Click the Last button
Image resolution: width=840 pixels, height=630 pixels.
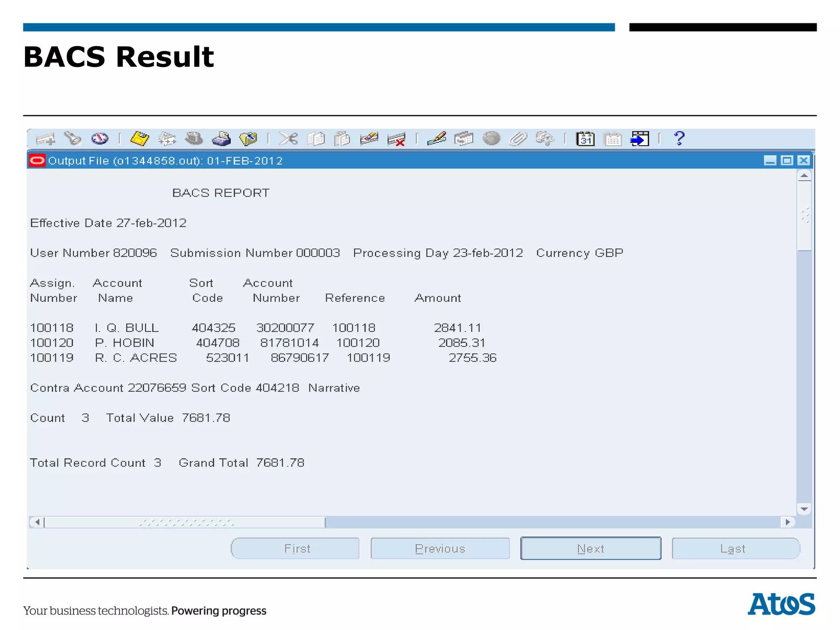click(736, 548)
